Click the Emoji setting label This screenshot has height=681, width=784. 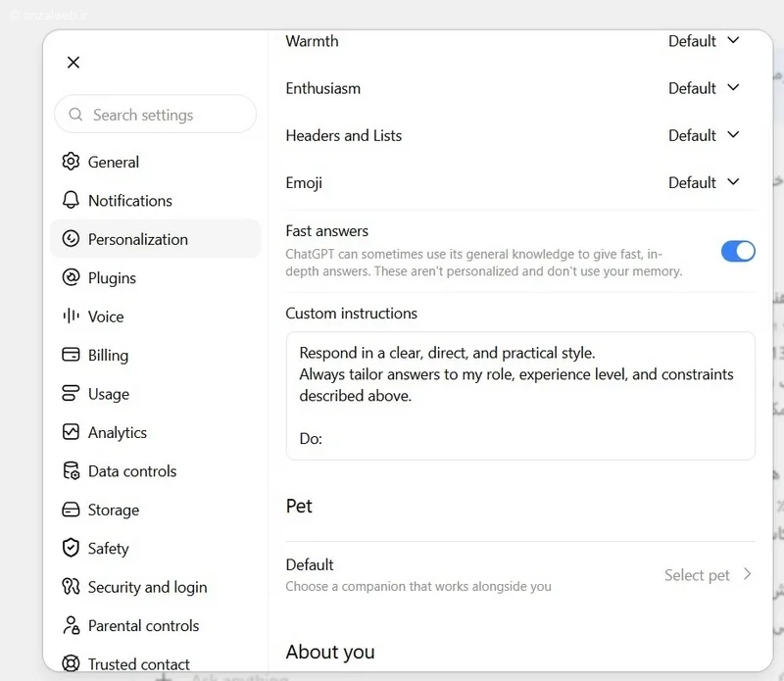pos(304,182)
